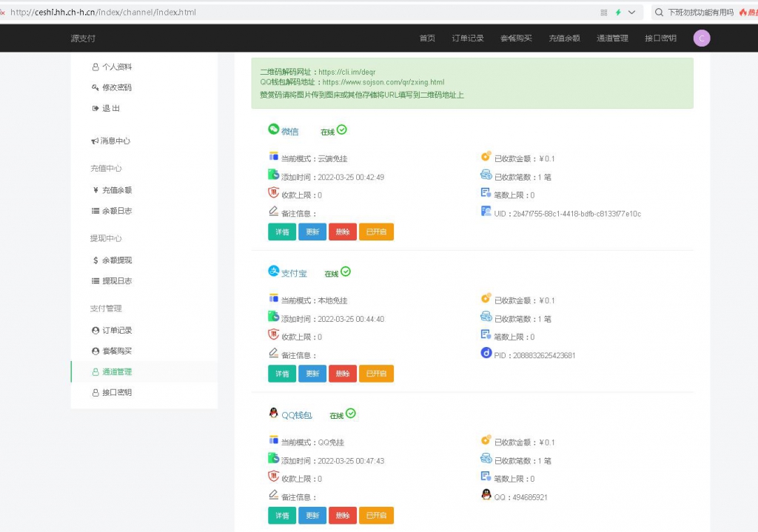Click the browser URL address field
Viewport: 758px width, 532px height.
(300, 13)
